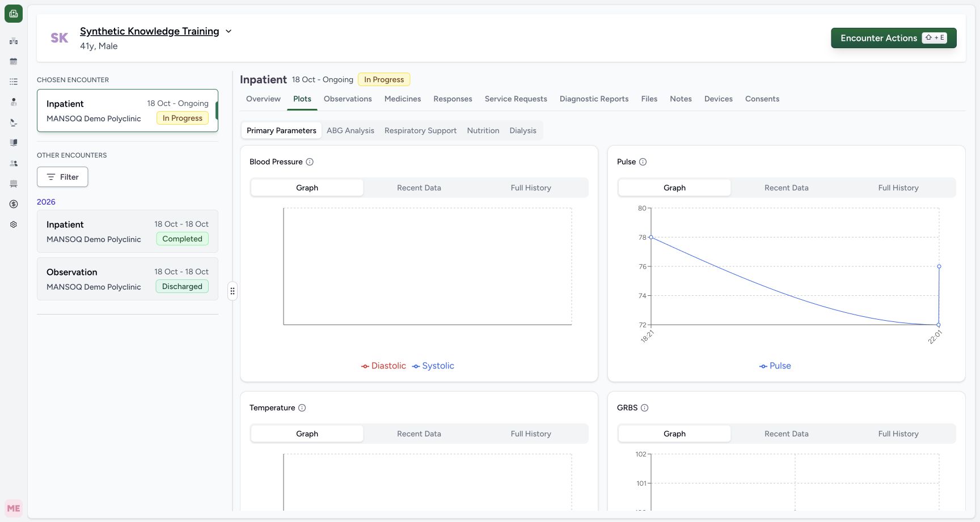Open the Medicines tab
The image size is (980, 522).
(403, 99)
